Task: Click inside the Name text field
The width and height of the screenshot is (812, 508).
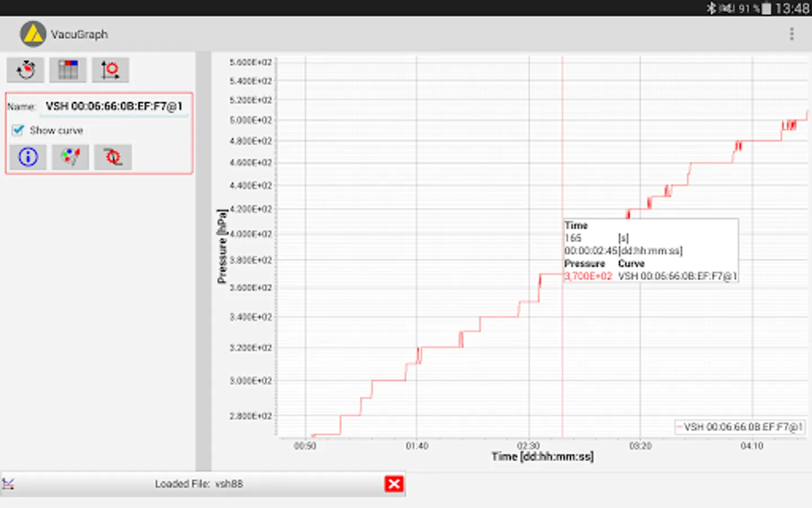Action: [x=113, y=106]
